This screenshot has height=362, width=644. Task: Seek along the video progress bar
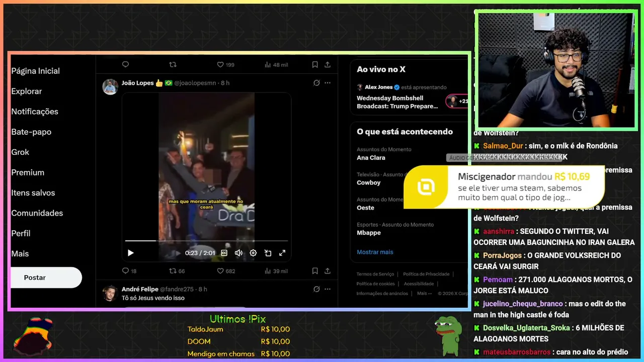pos(206,241)
